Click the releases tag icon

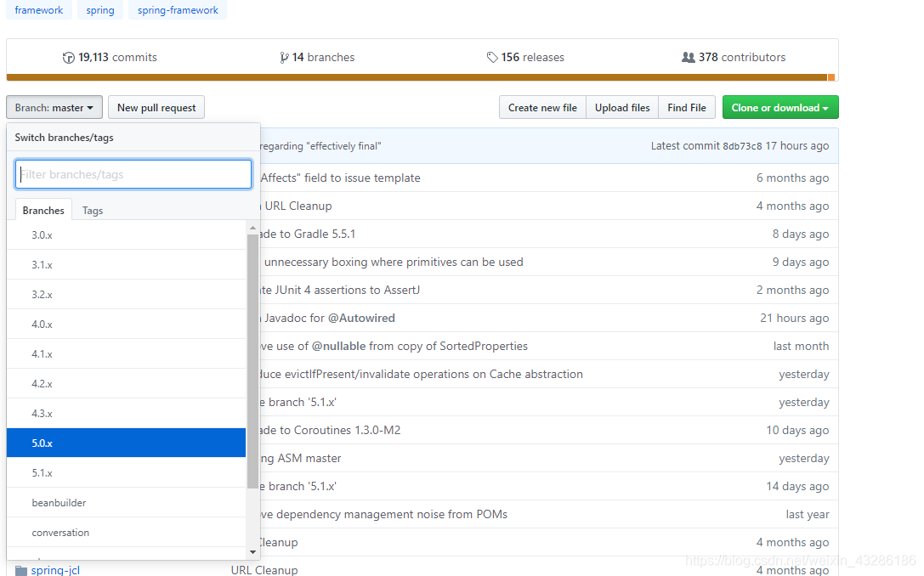pos(492,58)
